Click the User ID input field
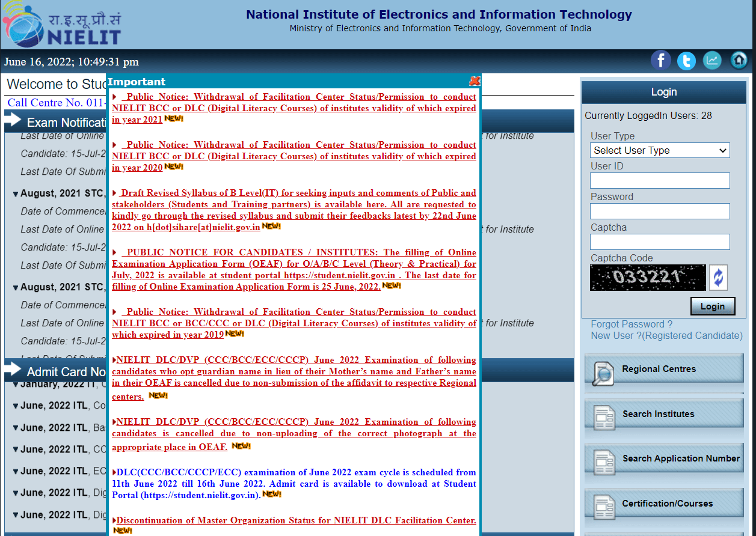This screenshot has height=536, width=756. click(660, 181)
